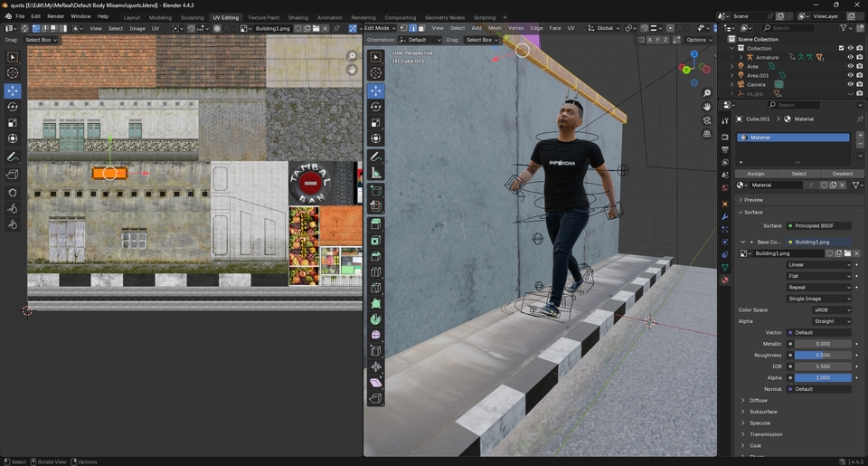Switch to the Texture Paint workspace tab
The height and width of the screenshot is (466, 868).
[x=263, y=17]
